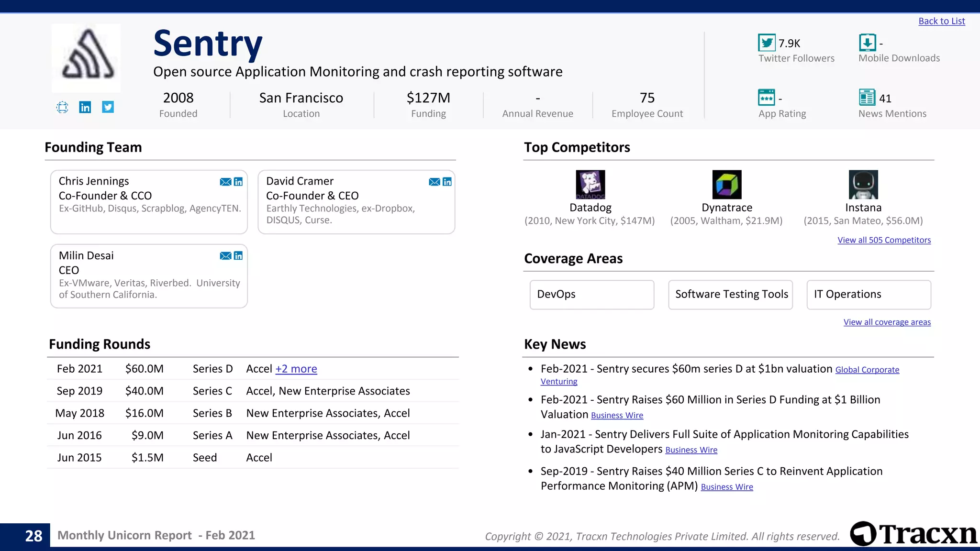Email Milin Desai via envelope icon

click(x=225, y=256)
